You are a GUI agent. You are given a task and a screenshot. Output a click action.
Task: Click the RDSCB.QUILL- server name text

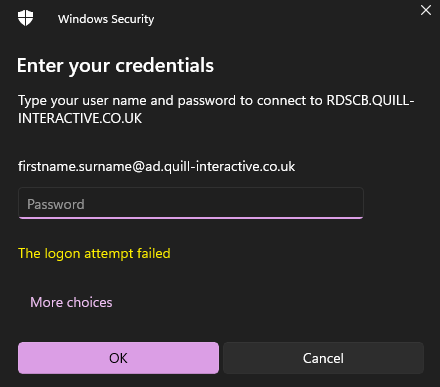[370, 100]
